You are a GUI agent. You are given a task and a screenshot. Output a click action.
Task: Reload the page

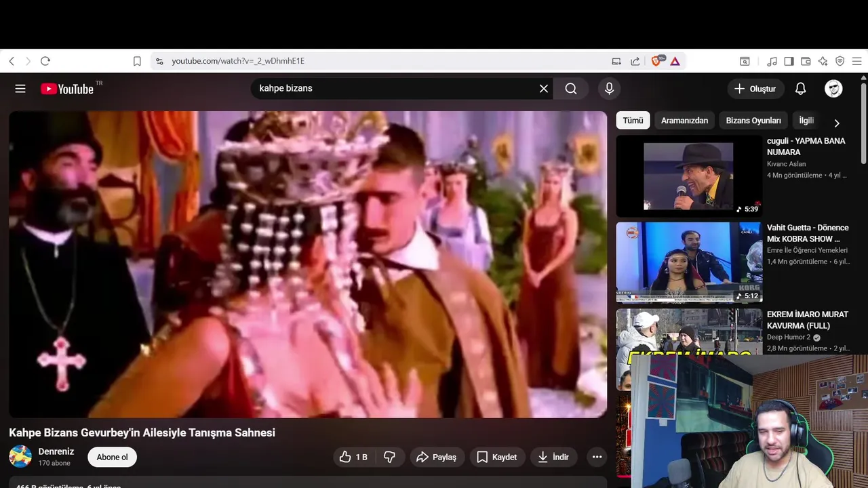click(x=45, y=61)
